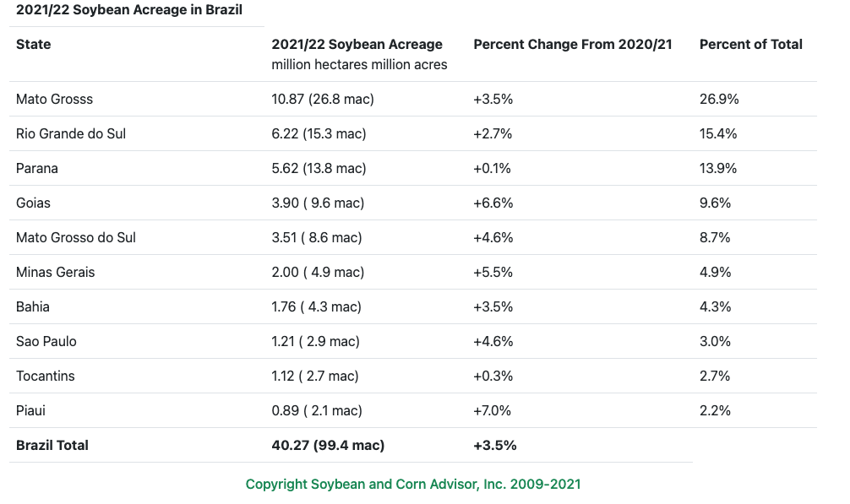Click the 2021/22 Soybean Acreage column header
This screenshot has width=850, height=504.
(x=357, y=45)
